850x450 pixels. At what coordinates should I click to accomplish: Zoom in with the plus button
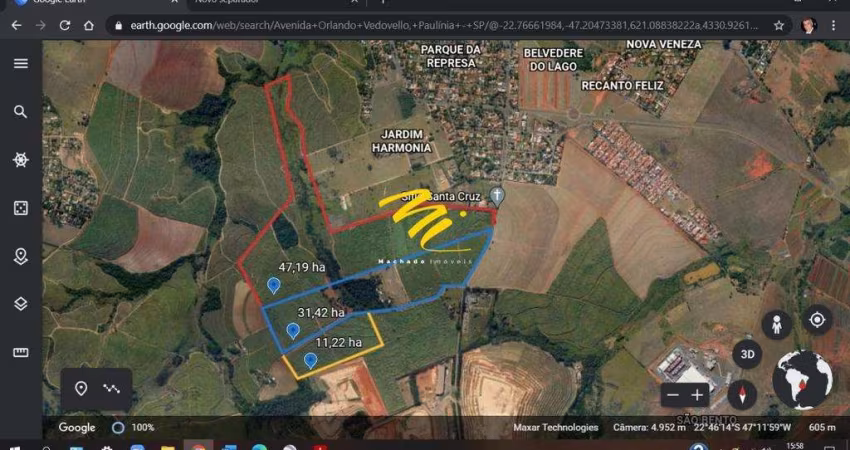pyautogui.click(x=697, y=395)
